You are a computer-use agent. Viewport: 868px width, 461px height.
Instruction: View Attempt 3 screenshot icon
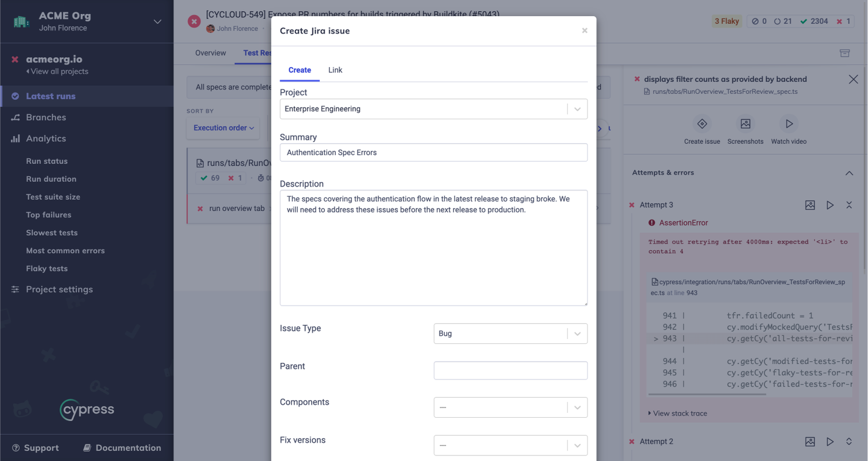(x=810, y=205)
